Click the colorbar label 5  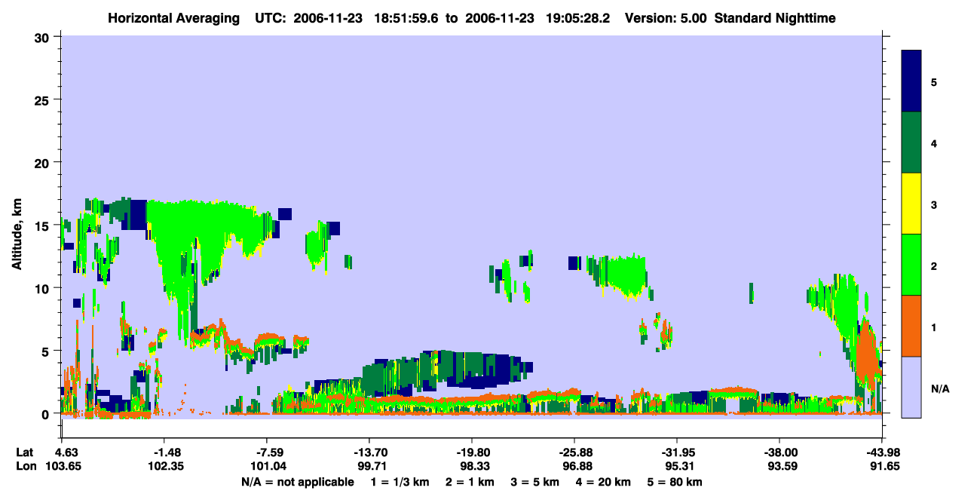tap(934, 81)
